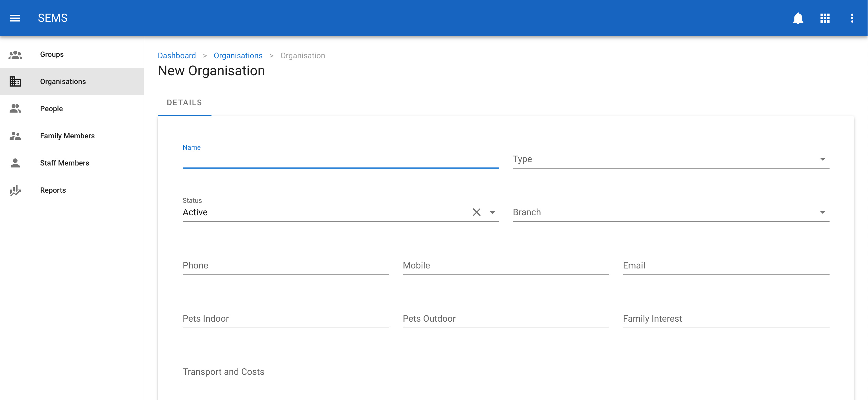868x400 pixels.
Task: Open the hamburger navigation menu
Action: coord(15,18)
